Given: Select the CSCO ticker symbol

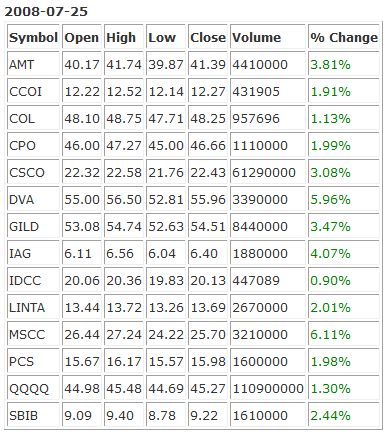Looking at the screenshot, I should pos(27,173).
